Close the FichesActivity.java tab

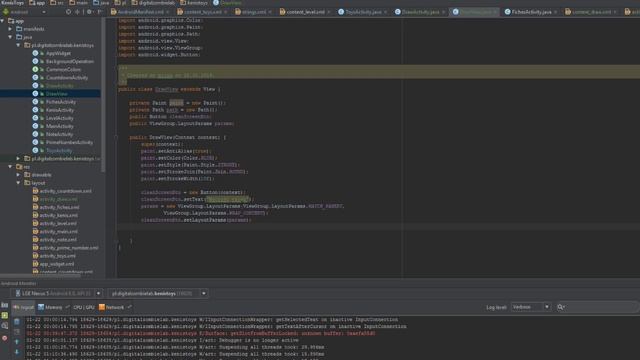click(556, 12)
